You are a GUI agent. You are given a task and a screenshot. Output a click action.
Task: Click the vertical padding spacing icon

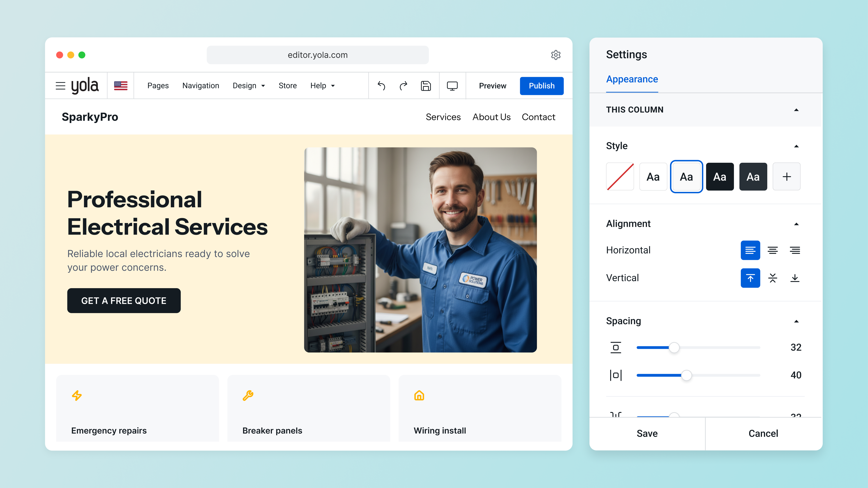(616, 347)
